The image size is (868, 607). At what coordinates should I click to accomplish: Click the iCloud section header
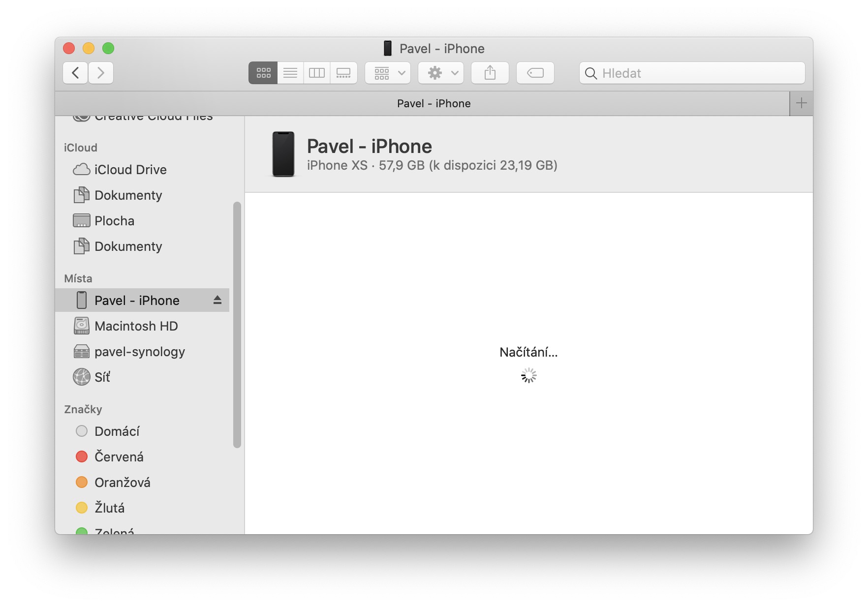coord(81,148)
